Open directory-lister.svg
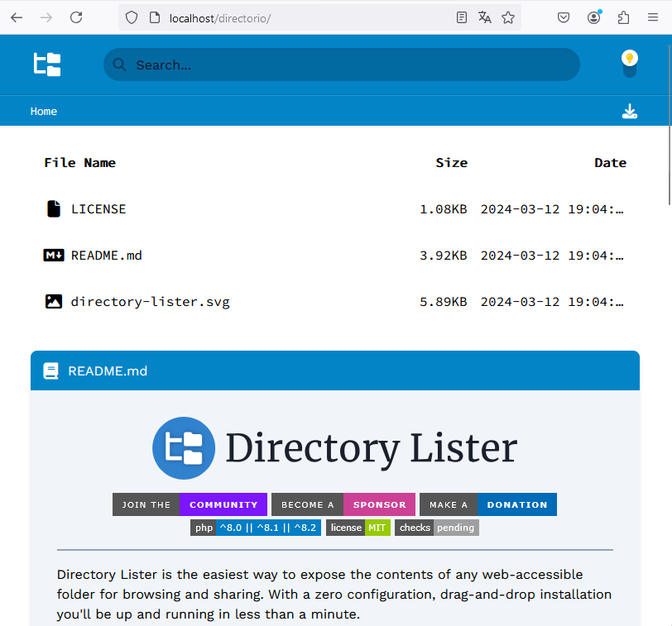Image resolution: width=672 pixels, height=626 pixels. [x=151, y=302]
